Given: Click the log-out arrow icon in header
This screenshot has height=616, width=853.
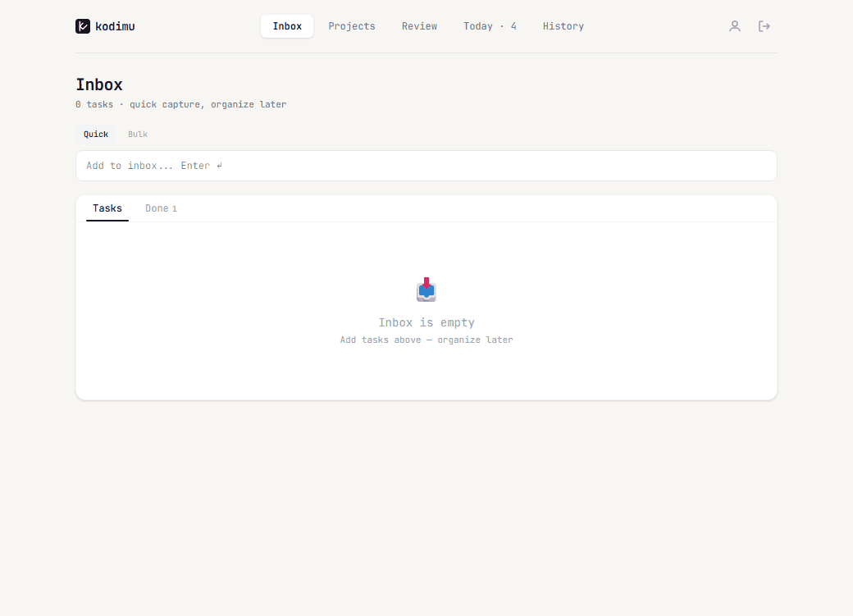Looking at the screenshot, I should [x=764, y=25].
